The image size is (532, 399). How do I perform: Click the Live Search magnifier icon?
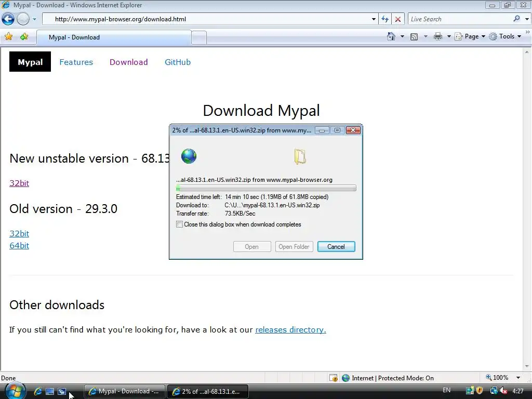pos(517,19)
